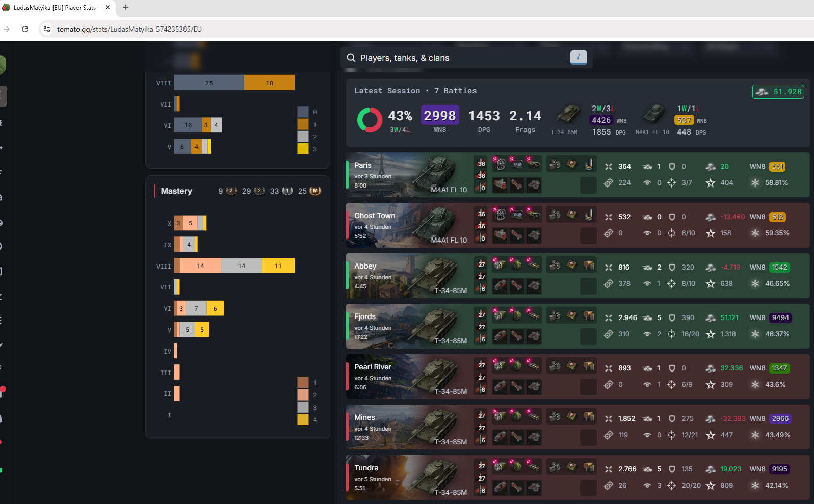Click the 51.928 credits badge in Latest Session

[x=778, y=92]
